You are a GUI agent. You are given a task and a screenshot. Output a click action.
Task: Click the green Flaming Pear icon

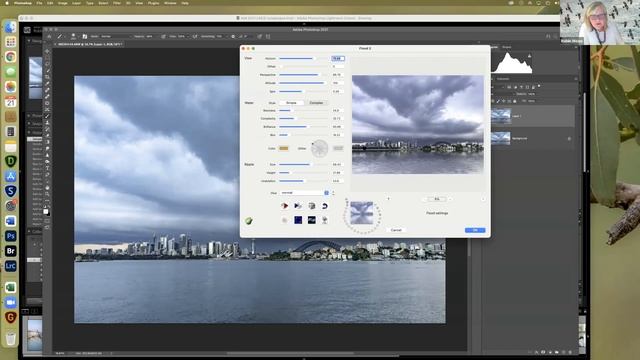249,221
